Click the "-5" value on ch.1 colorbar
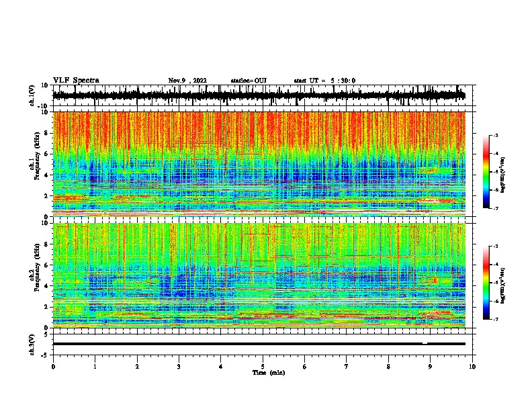This screenshot has width=532, height=411. (x=496, y=172)
